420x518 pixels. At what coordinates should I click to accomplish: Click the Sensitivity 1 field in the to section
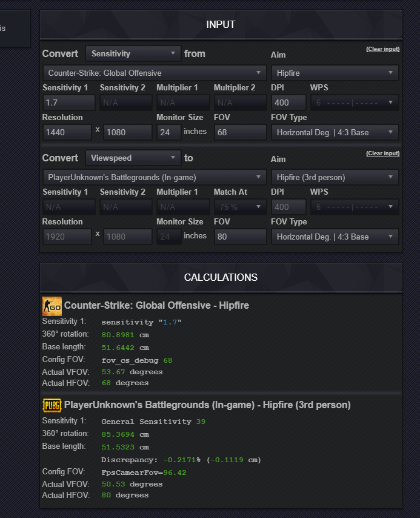(x=68, y=207)
